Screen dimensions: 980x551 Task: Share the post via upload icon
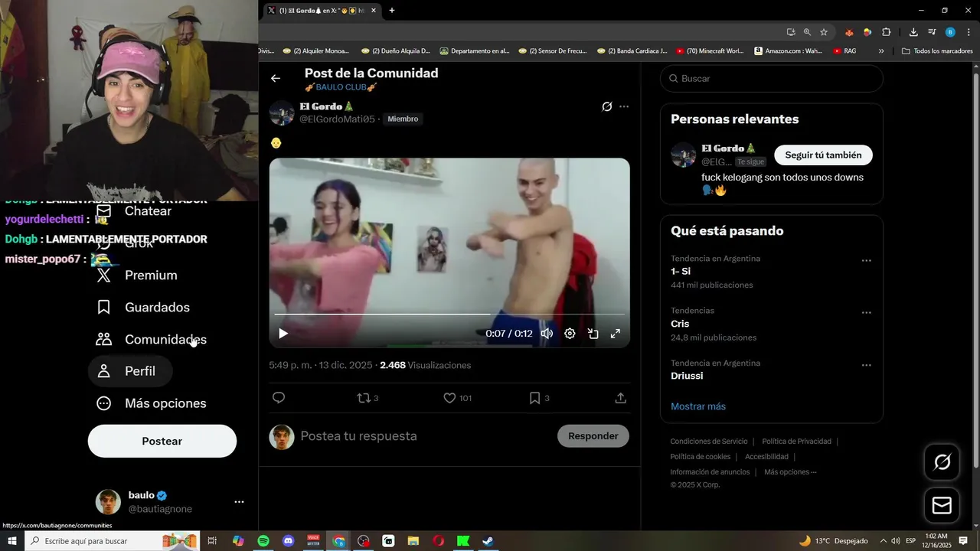click(x=621, y=398)
